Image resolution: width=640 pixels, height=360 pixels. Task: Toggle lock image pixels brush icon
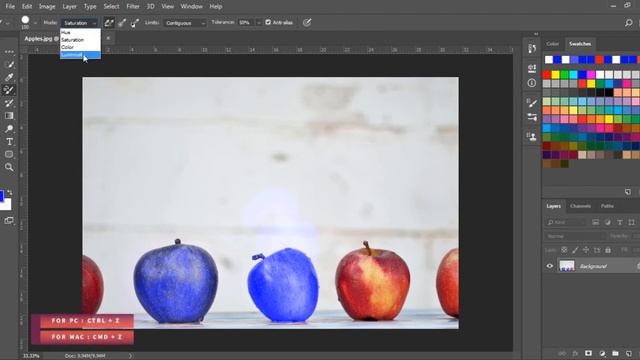tap(575, 250)
